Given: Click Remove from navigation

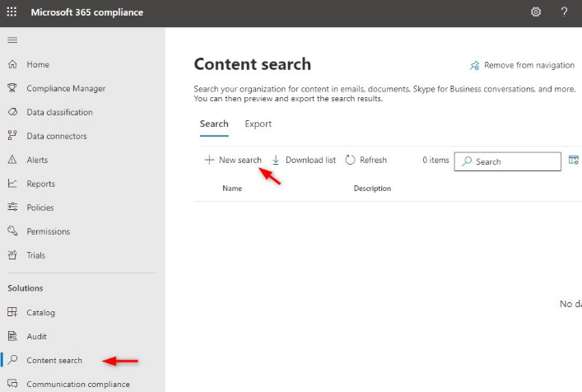Looking at the screenshot, I should (x=529, y=65).
